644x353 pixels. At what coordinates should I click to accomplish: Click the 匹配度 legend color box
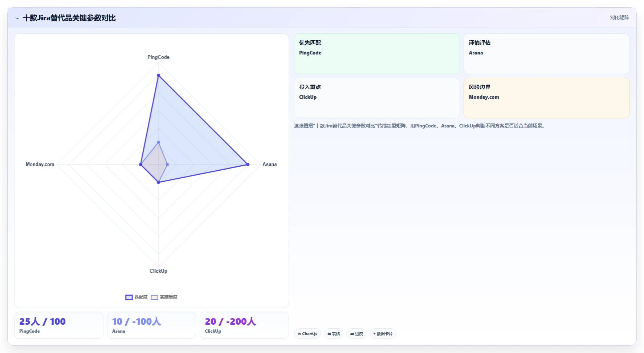[x=129, y=297]
